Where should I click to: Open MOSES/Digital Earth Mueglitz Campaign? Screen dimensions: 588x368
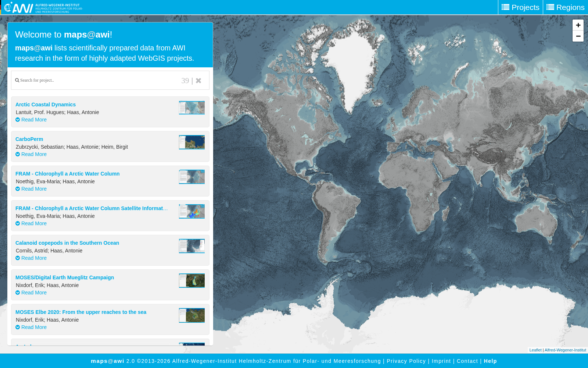[x=65, y=277]
